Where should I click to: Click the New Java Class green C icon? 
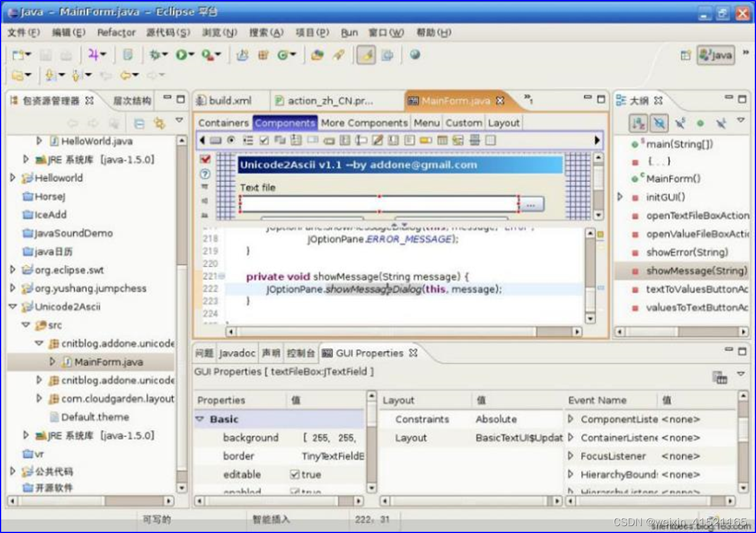click(x=284, y=55)
